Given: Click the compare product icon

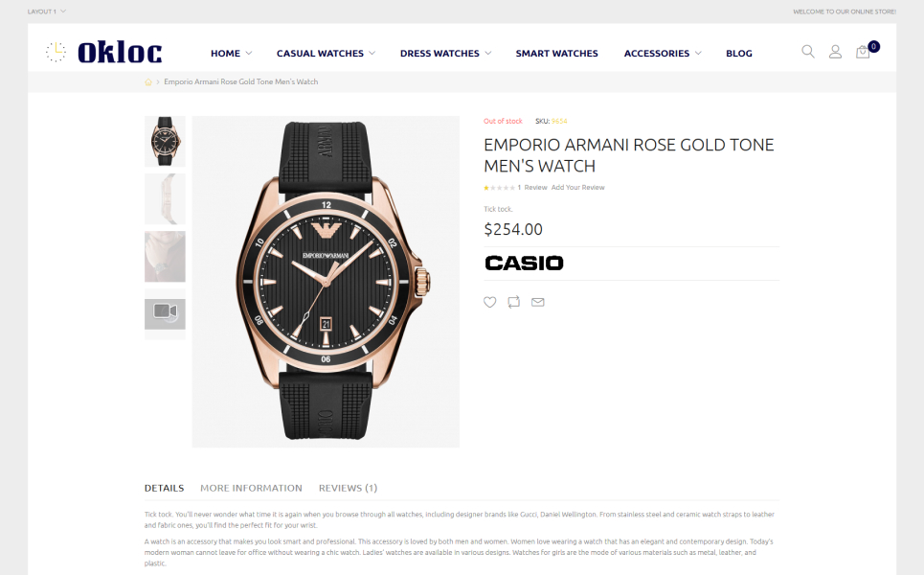Looking at the screenshot, I should [x=514, y=302].
